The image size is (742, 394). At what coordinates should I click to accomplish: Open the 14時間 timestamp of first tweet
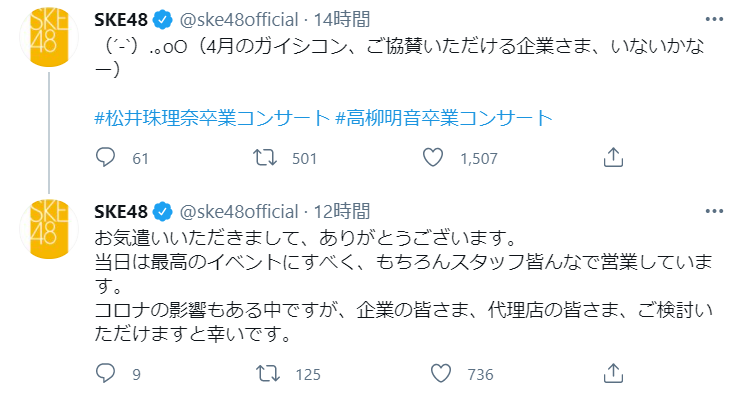pyautogui.click(x=342, y=20)
